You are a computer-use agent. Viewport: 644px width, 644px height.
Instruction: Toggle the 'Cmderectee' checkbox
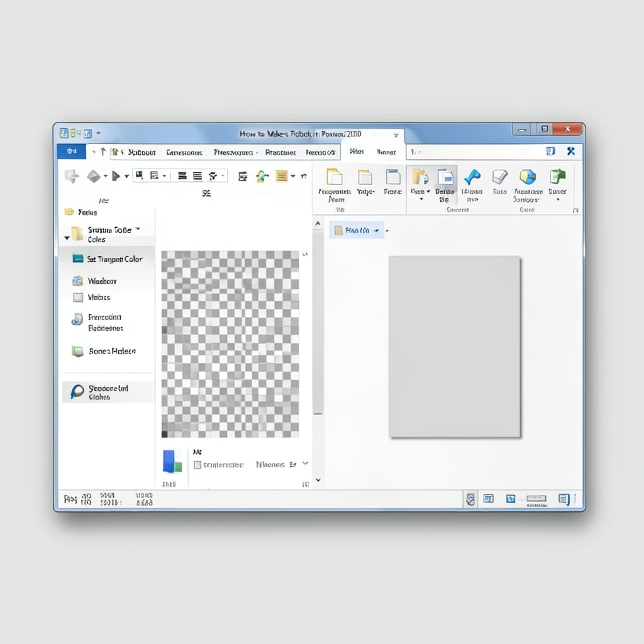pyautogui.click(x=197, y=465)
